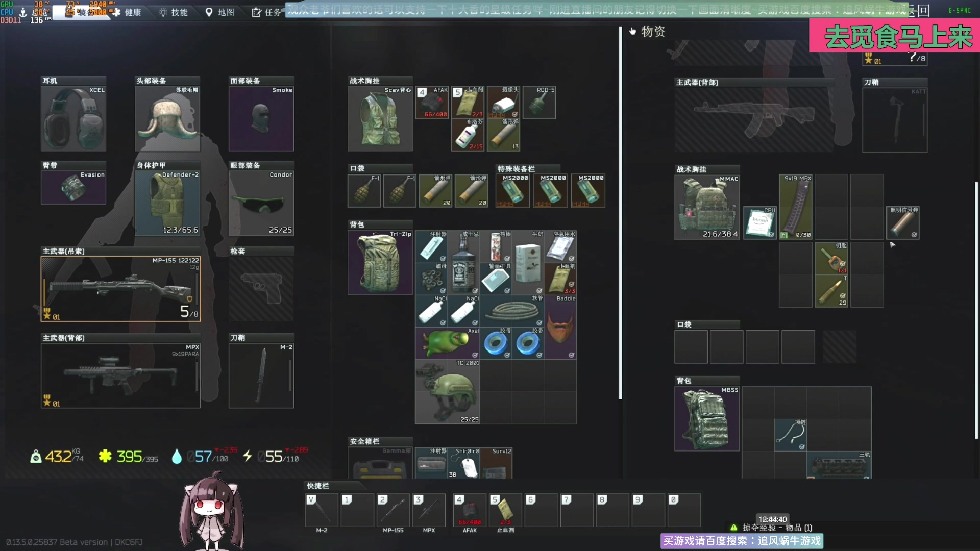This screenshot has height=551, width=980.
Task: Open the 技能 skills tab
Action: pos(174,12)
